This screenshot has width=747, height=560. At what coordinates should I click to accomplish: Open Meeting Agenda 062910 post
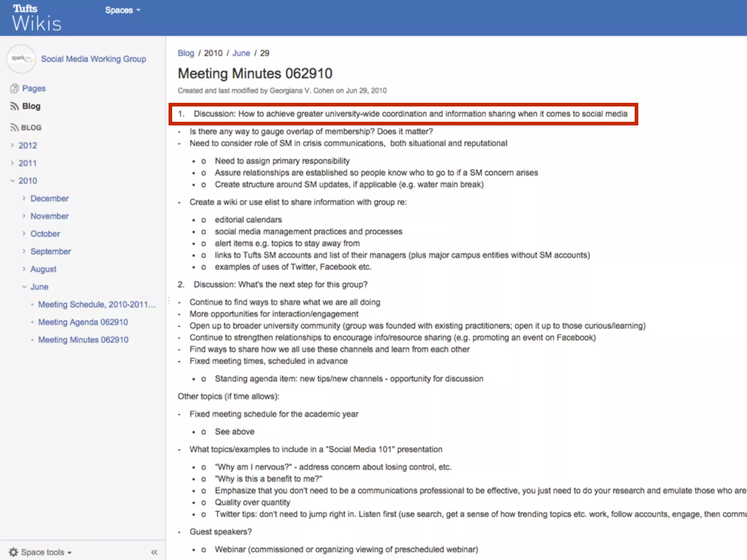point(83,322)
